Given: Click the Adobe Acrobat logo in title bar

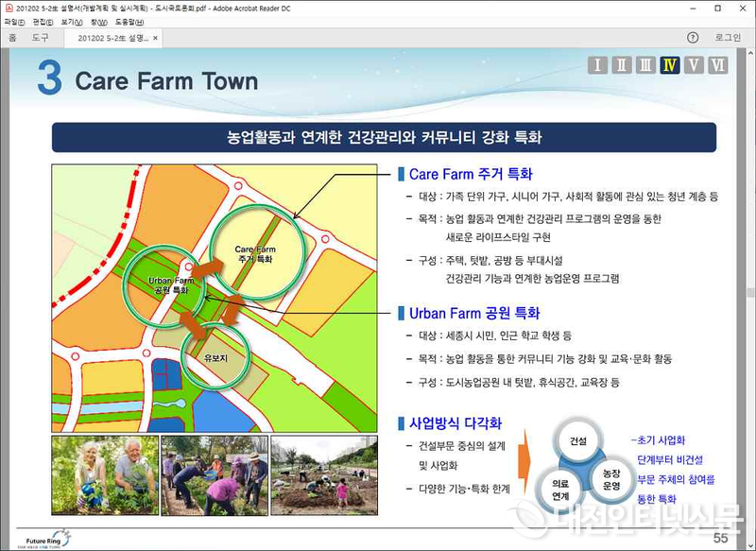Looking at the screenshot, I should pyautogui.click(x=9, y=9).
